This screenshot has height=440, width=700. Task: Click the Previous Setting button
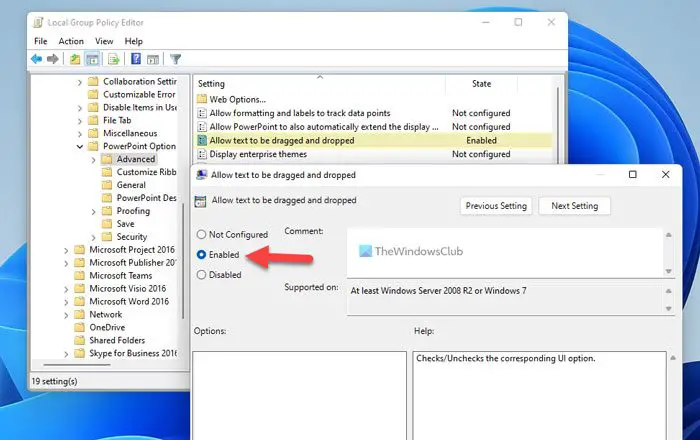pyautogui.click(x=496, y=206)
